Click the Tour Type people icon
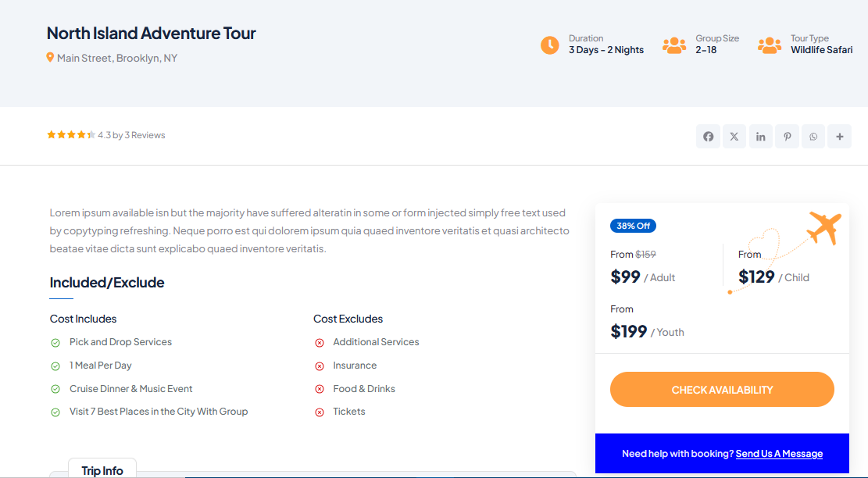Screen dimensions: 868x478 [x=770, y=45]
